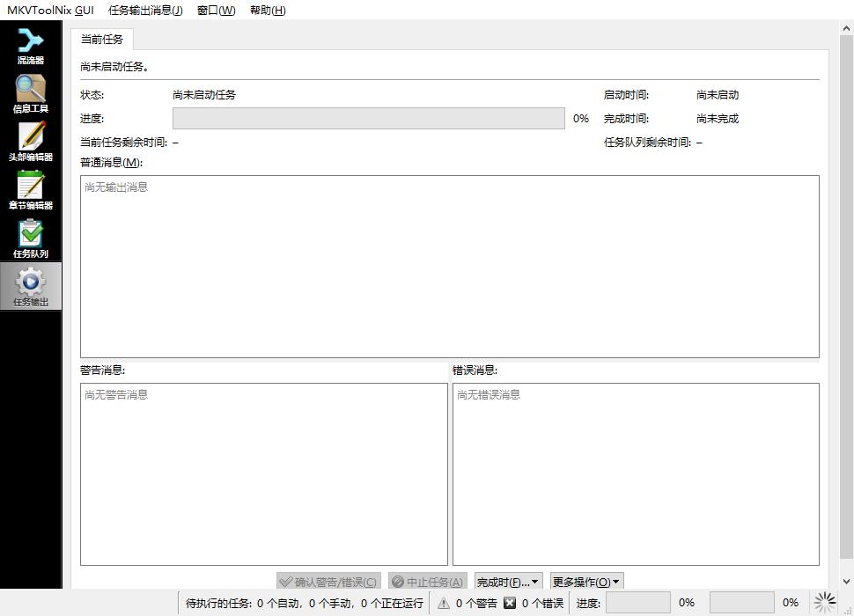Image resolution: width=854 pixels, height=616 pixels.
Task: Open the 帮助(H) menu
Action: point(268,11)
